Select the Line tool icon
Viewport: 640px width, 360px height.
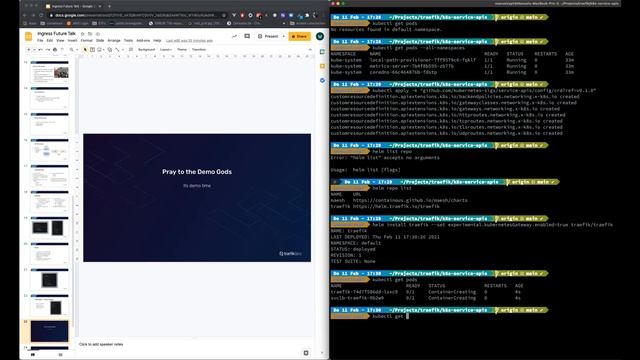coord(117,49)
